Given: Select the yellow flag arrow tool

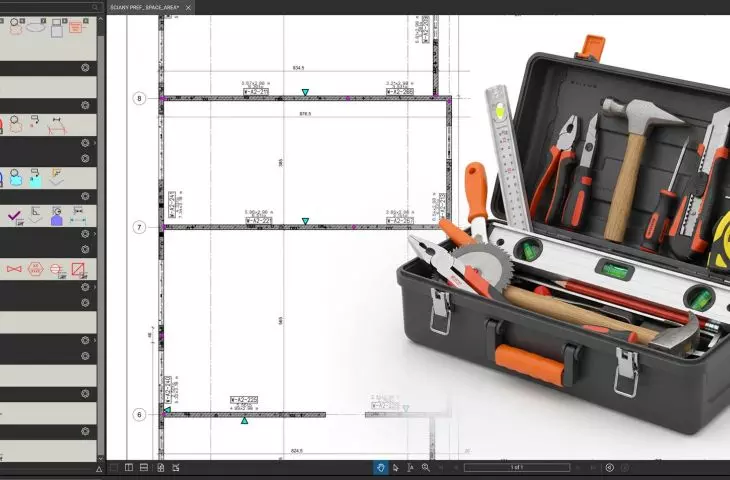Looking at the screenshot, I should pyautogui.click(x=56, y=176).
